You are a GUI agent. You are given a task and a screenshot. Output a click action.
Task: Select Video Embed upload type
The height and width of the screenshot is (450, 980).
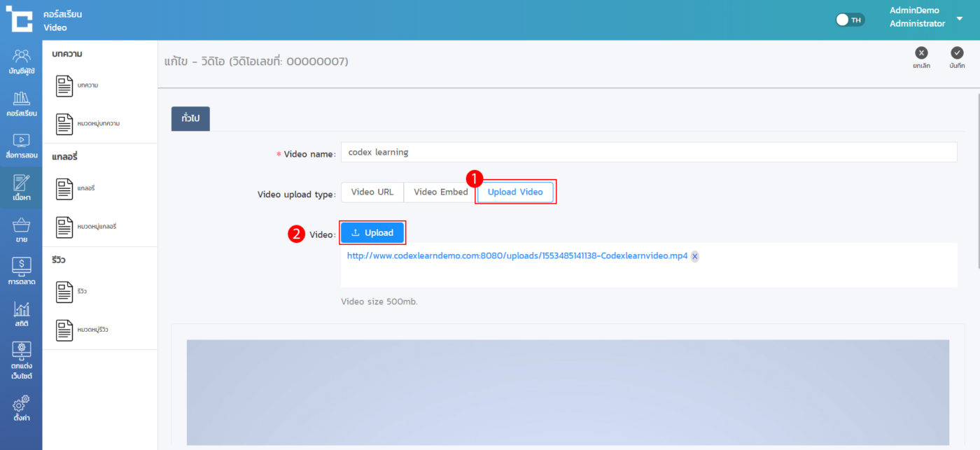click(440, 192)
